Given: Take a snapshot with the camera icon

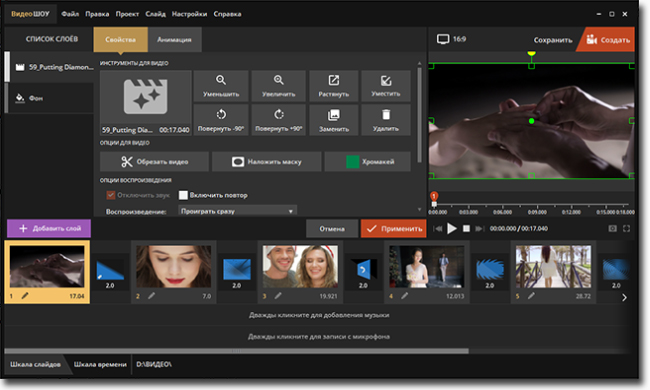Looking at the screenshot, I should 613,228.
